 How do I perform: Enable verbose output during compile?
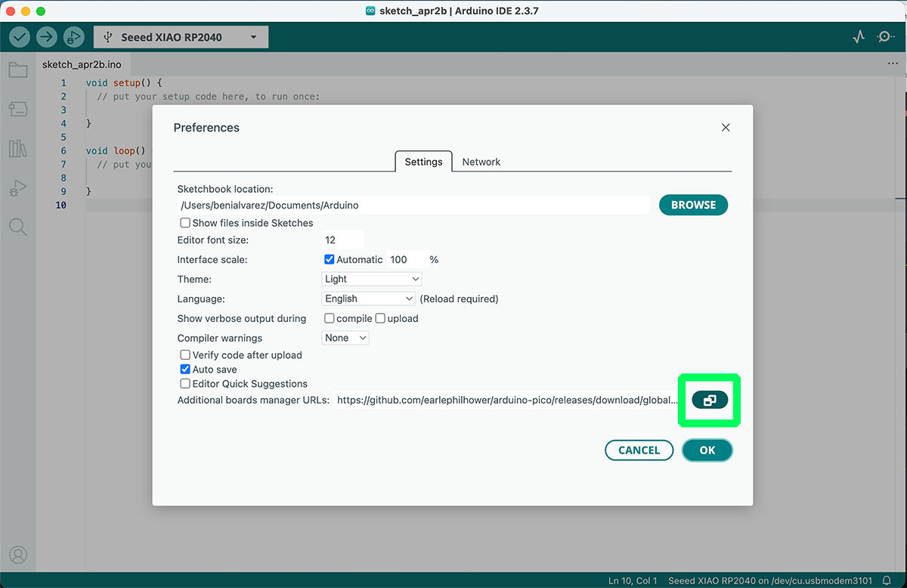[x=330, y=318]
